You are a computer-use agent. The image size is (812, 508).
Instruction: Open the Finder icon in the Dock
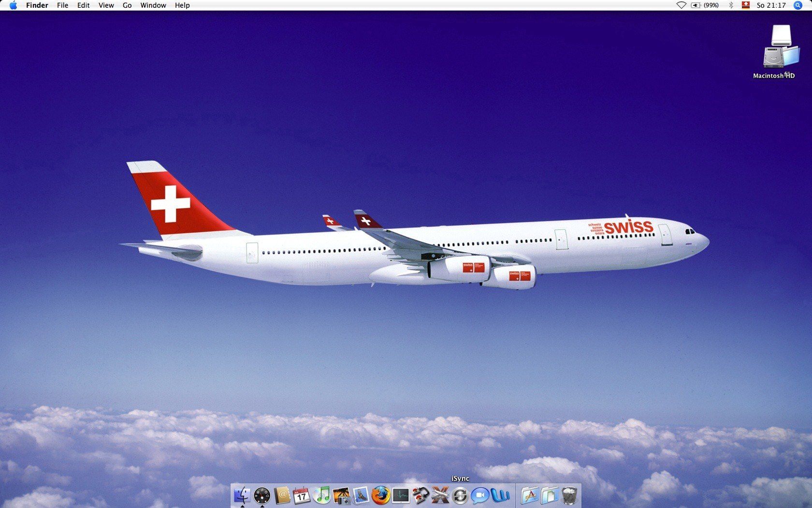242,495
